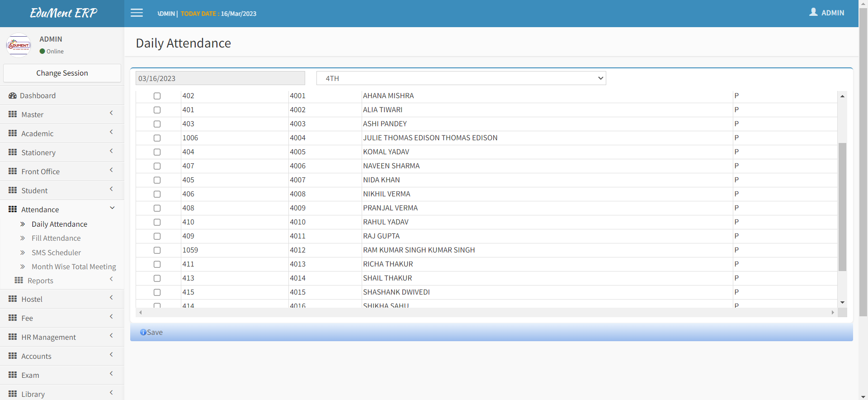868x400 pixels.
Task: Toggle the hamburger sidebar menu icon
Action: click(137, 13)
